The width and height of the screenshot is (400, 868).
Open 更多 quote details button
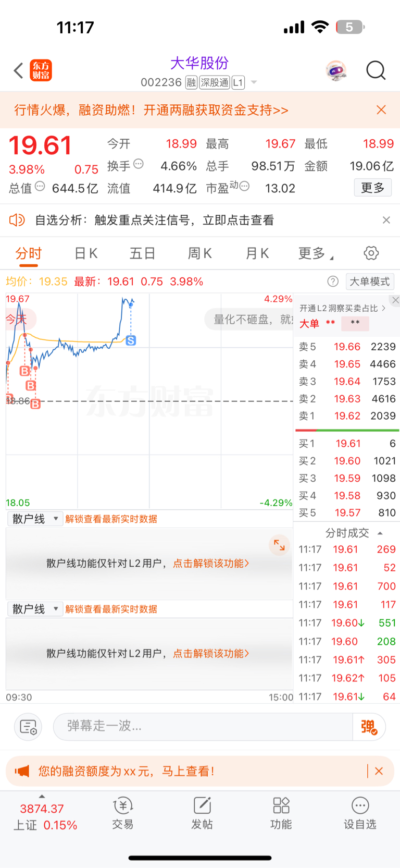(373, 188)
